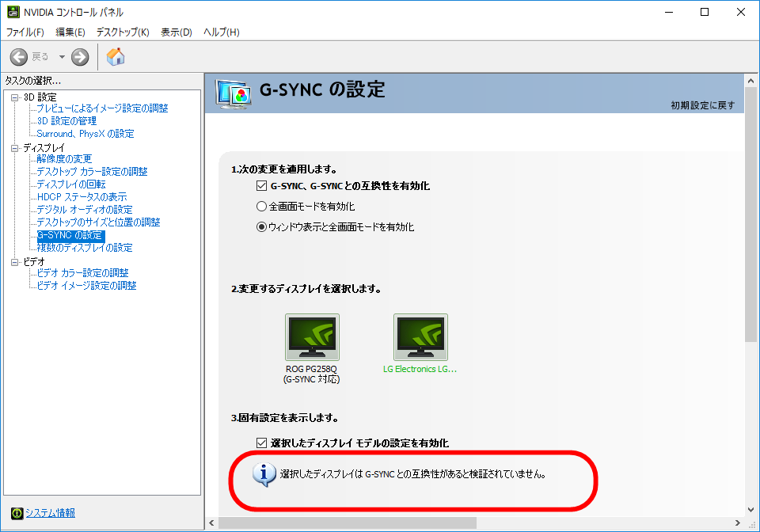Minimize the NVIDIA control panel window
The width and height of the screenshot is (760, 532).
click(x=670, y=12)
